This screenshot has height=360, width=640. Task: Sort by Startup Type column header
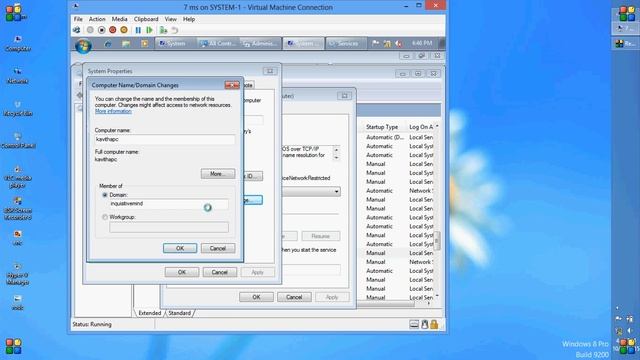tap(382, 127)
